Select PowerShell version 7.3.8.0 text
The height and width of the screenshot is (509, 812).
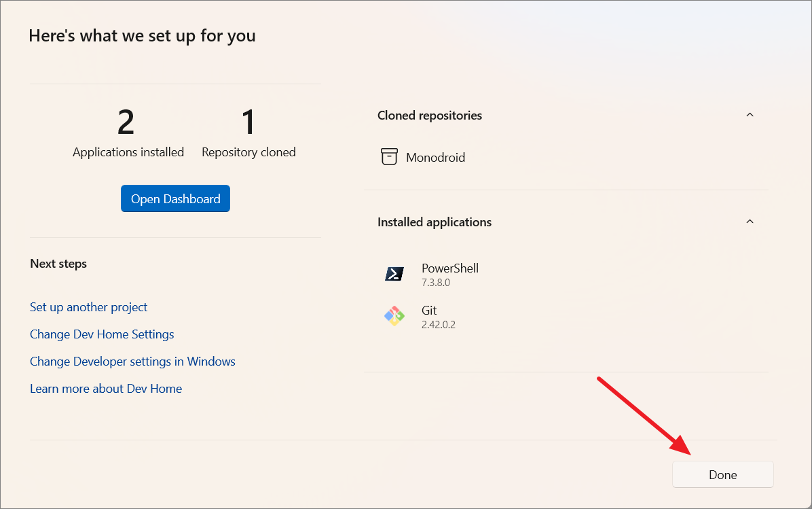(435, 283)
